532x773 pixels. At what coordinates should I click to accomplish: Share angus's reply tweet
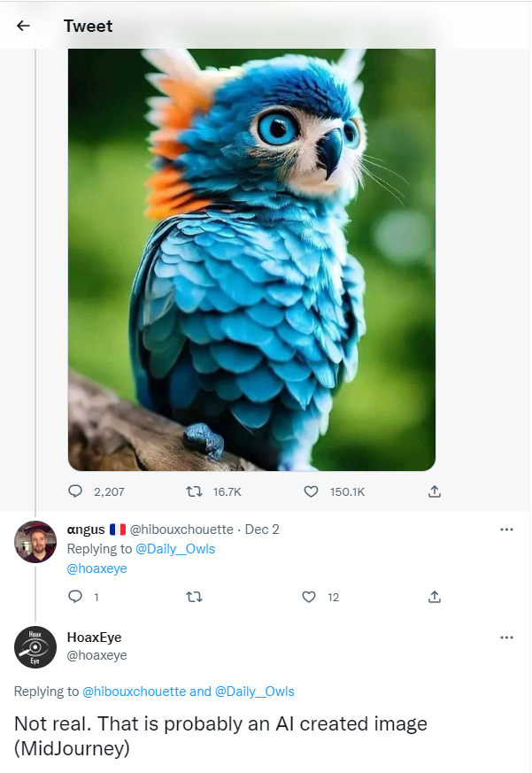pos(435,597)
